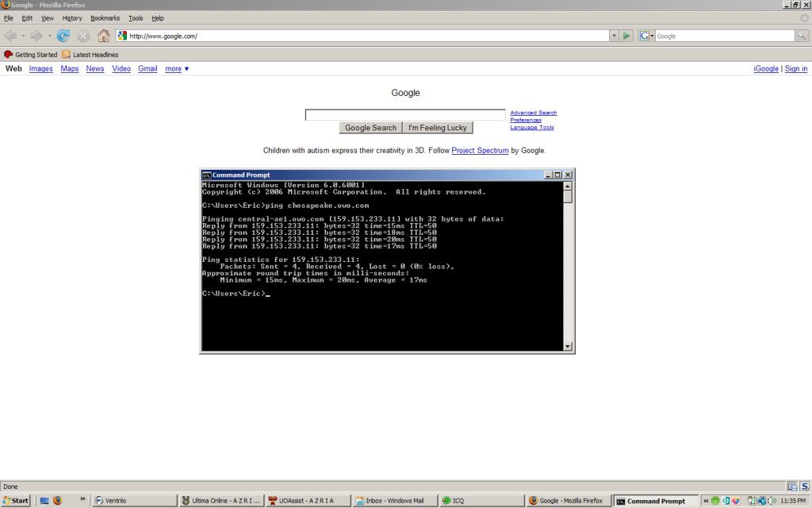812x508 pixels.
Task: Click the green flower icon in system tray
Action: [x=715, y=501]
